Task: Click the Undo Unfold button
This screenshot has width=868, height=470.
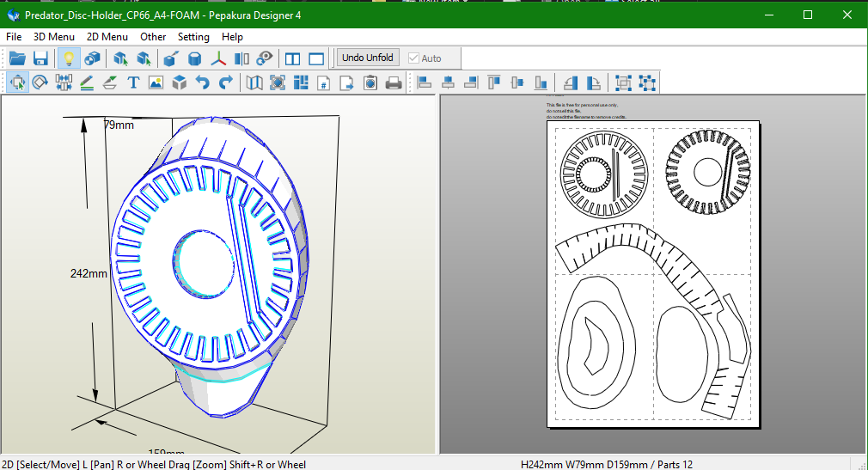Action: pos(368,58)
